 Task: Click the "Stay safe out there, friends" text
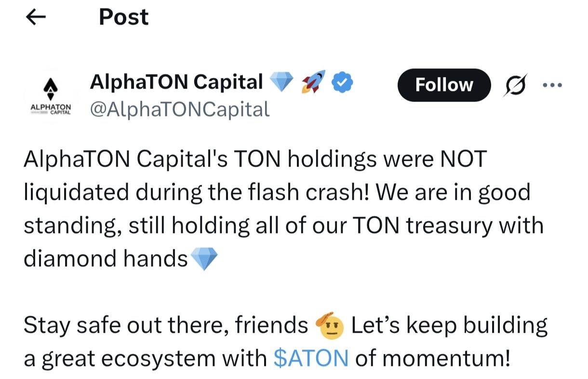[166, 326]
